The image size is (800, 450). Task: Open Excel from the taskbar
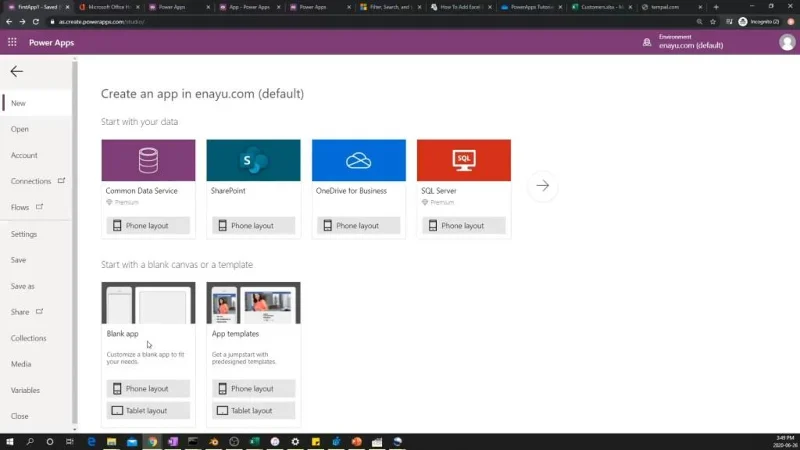(x=255, y=442)
